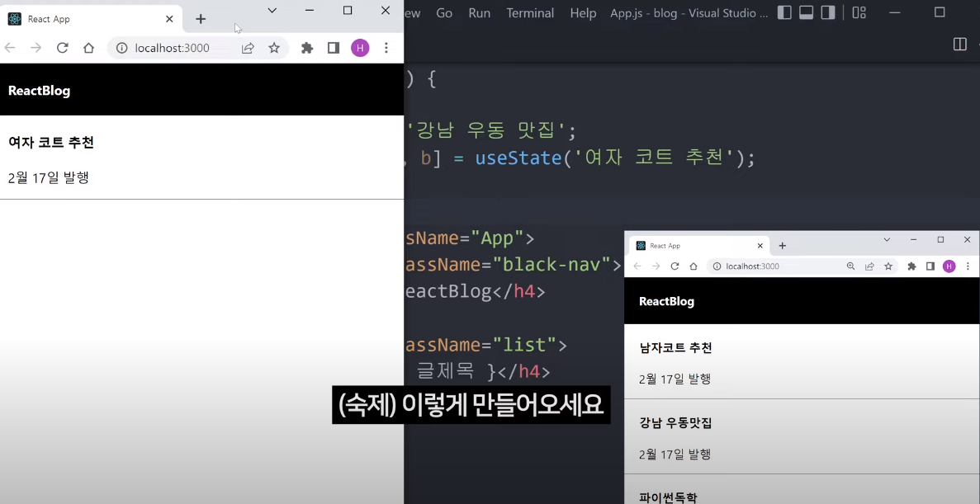Toggle side panel in small Chrome window

click(x=930, y=266)
